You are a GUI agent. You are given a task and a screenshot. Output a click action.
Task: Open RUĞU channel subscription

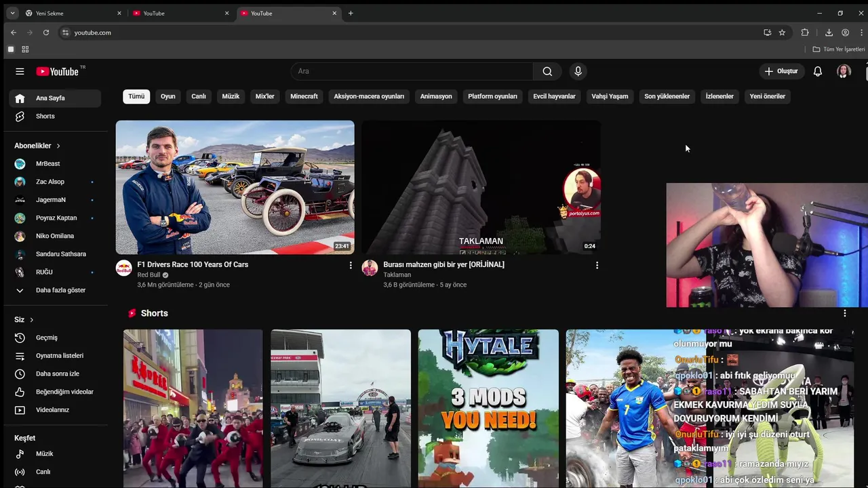55,272
